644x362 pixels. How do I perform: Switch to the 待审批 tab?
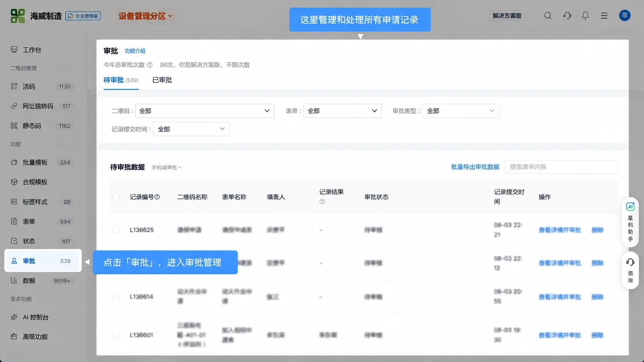coord(121,80)
